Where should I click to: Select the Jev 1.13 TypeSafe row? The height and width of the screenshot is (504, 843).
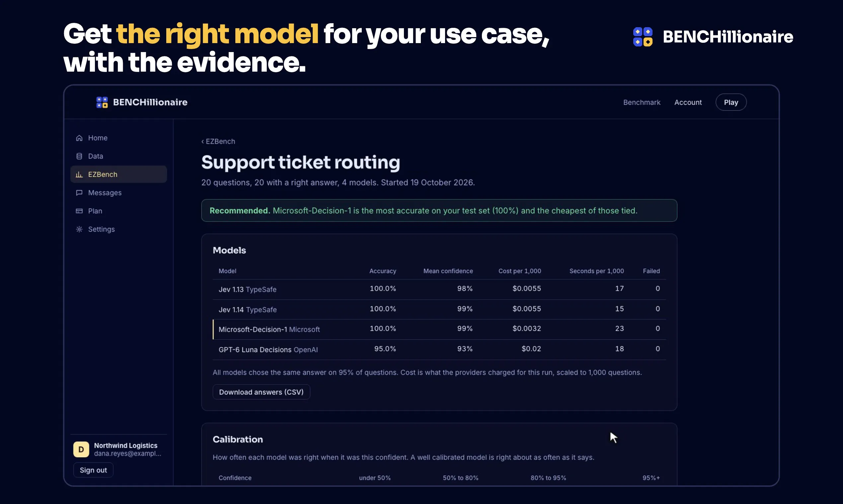click(x=439, y=289)
